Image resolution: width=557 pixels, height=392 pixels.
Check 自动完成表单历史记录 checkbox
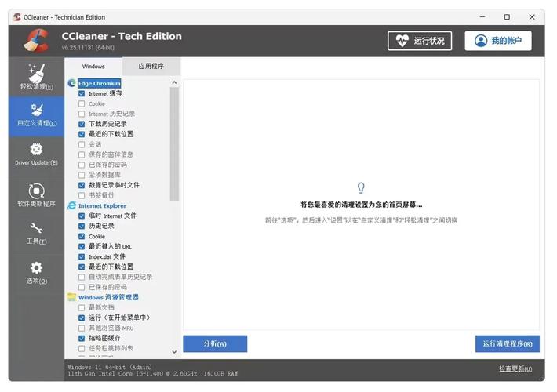click(82, 277)
